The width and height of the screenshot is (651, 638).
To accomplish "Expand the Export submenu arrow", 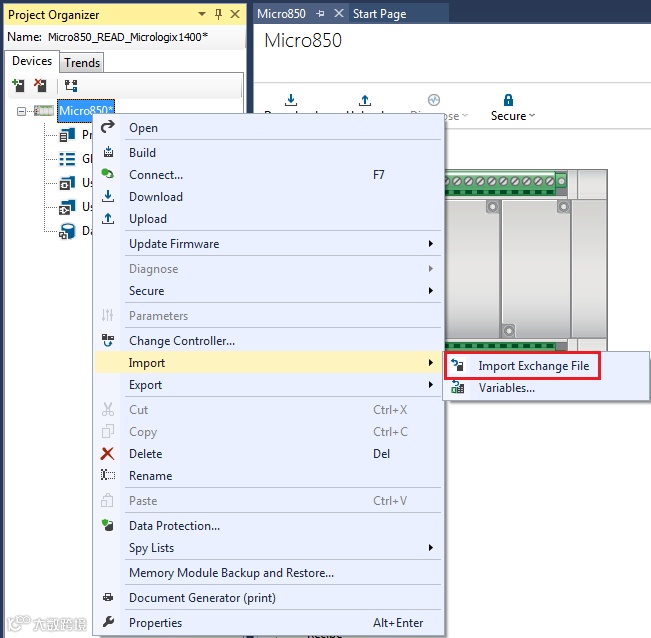I will pyautogui.click(x=431, y=384).
